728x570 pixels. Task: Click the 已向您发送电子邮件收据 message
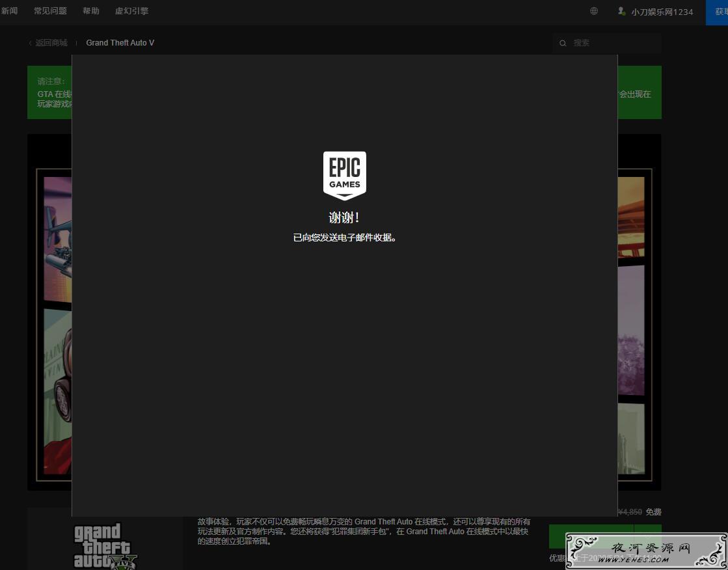tap(345, 238)
